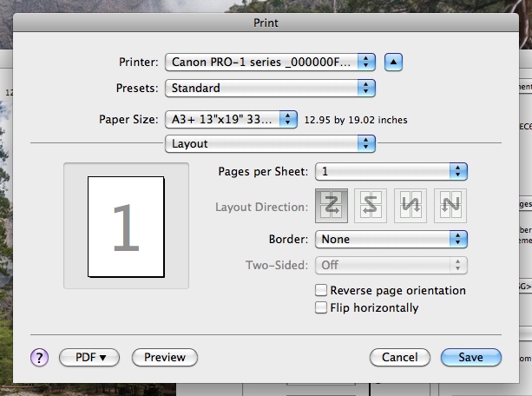Collapse print details with the triangle button
The width and height of the screenshot is (532, 396).
click(395, 62)
